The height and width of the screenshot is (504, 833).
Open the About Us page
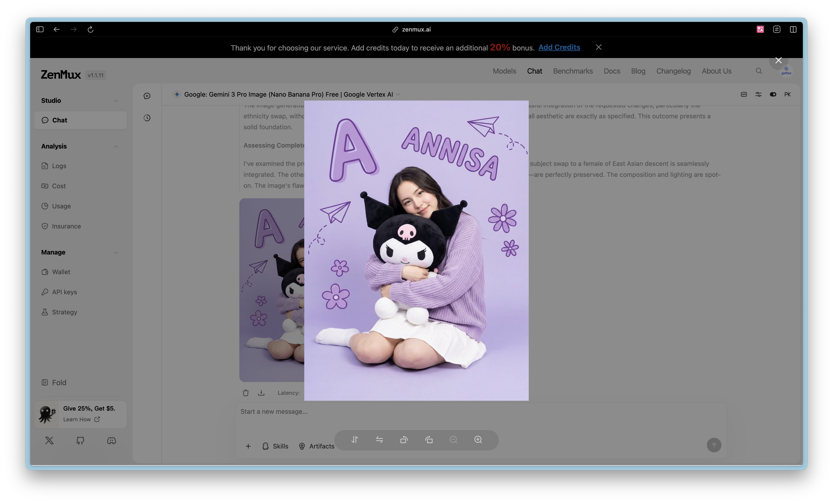[716, 71]
